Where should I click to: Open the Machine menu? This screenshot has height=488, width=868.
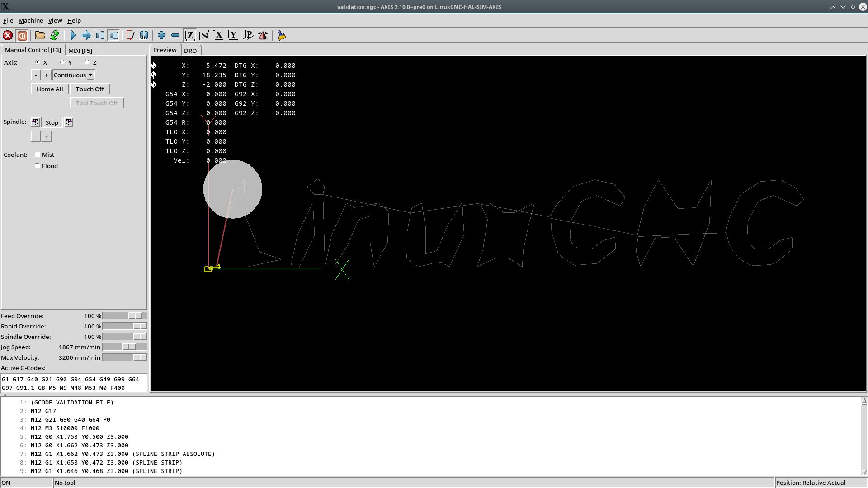coord(31,20)
